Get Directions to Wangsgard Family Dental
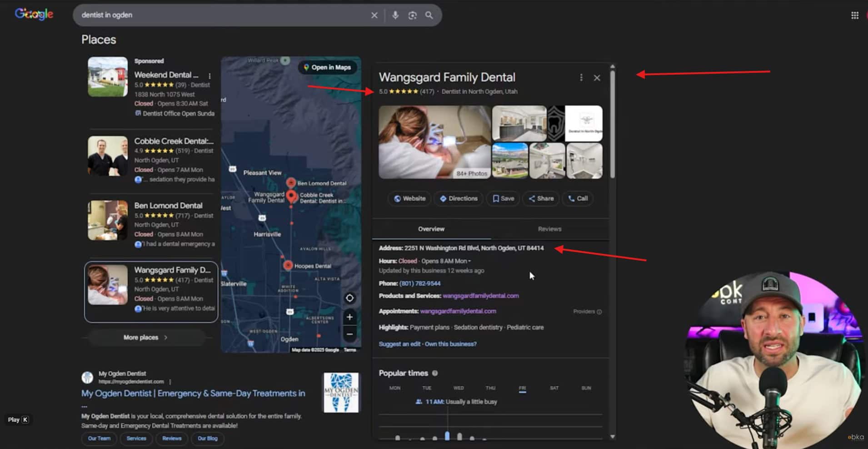The height and width of the screenshot is (449, 868). tap(458, 198)
